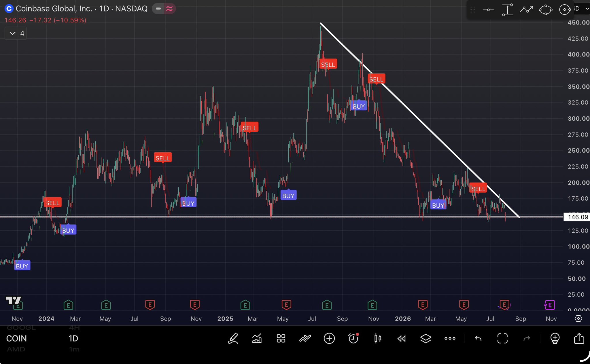Screen dimensions: 590x364
Task: Open the alerts alarm clock icon
Action: pos(353,338)
